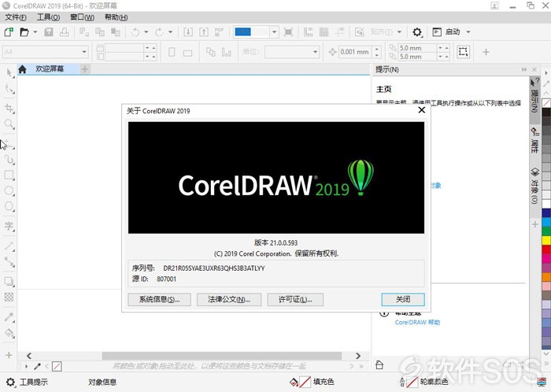Click the Open folder icon

(x=24, y=32)
